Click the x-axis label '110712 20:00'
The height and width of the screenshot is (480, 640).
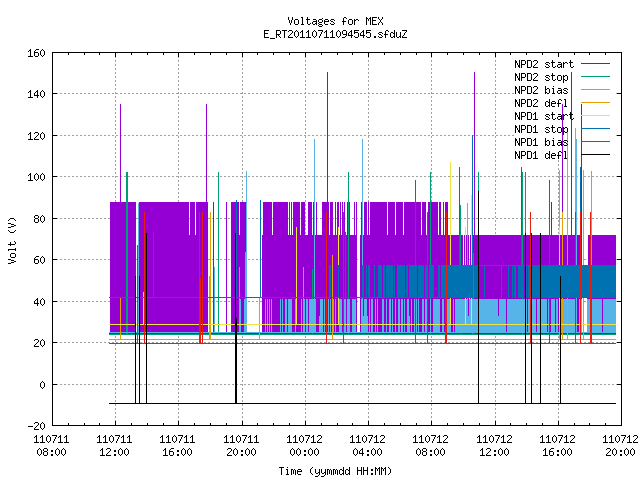(x=620, y=446)
